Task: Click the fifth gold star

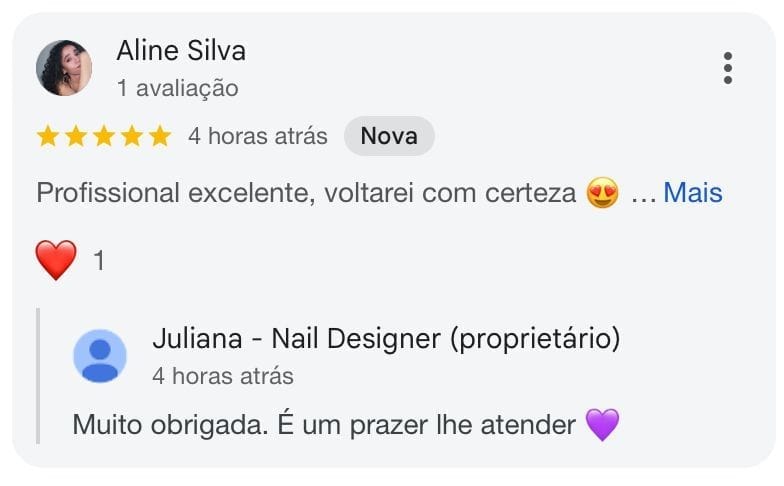Action: pyautogui.click(x=160, y=137)
